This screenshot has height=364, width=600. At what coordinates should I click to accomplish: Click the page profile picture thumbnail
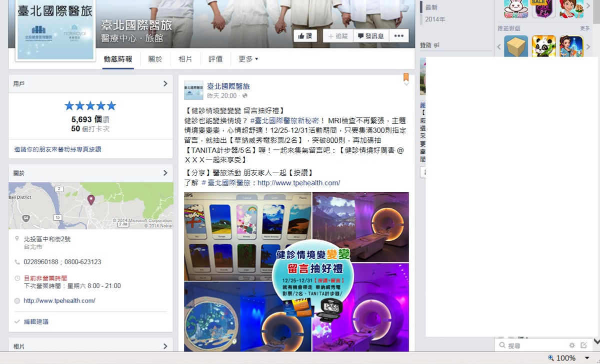pos(55,31)
